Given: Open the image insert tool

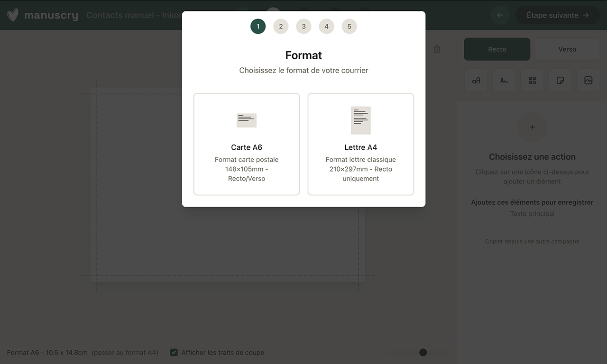Looking at the screenshot, I should point(588,81).
